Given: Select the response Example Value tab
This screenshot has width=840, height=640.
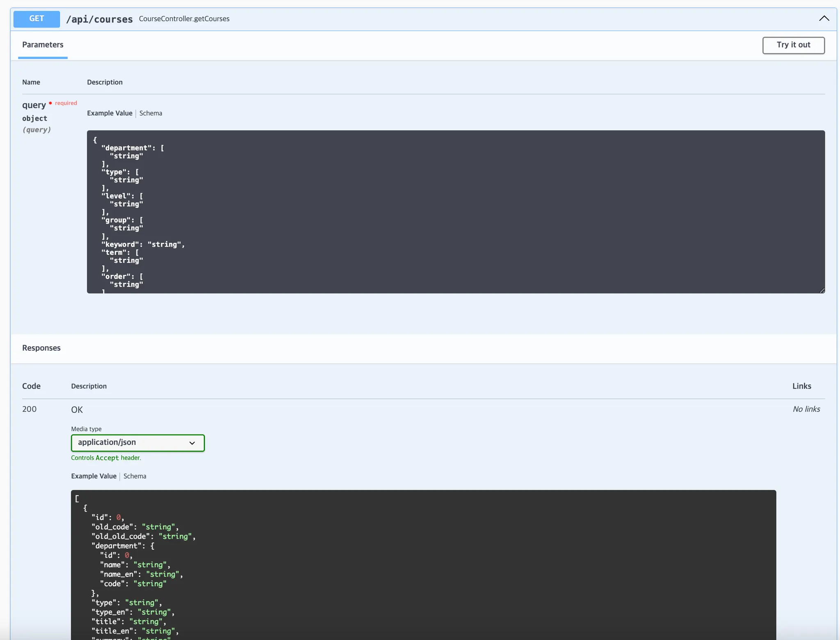Looking at the screenshot, I should (94, 476).
